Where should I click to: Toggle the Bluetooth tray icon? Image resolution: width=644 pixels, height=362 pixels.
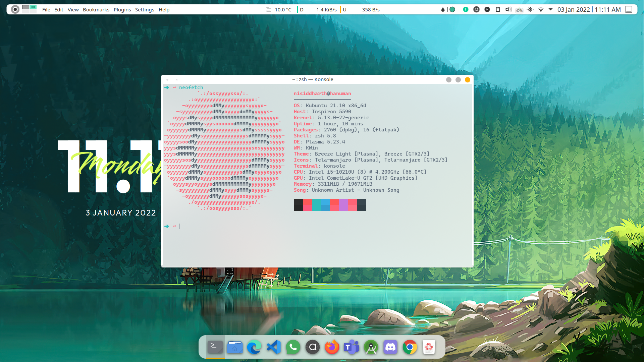click(x=530, y=9)
